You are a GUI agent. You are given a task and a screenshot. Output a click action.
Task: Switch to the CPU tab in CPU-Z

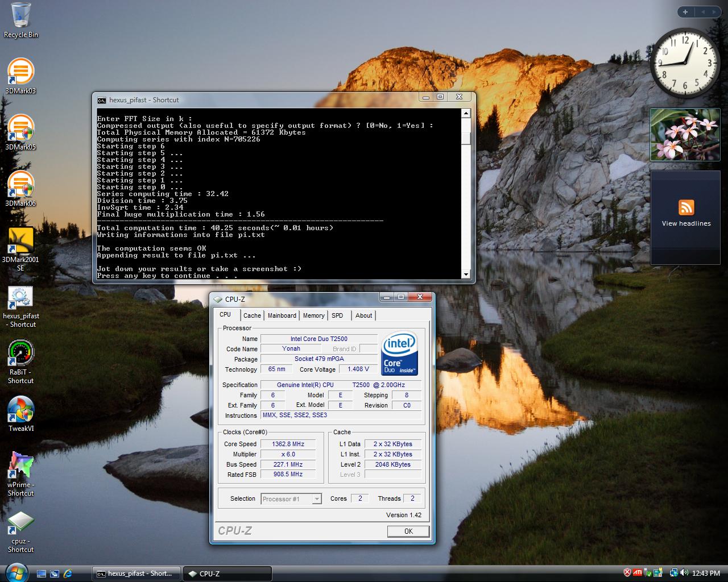[x=225, y=314]
